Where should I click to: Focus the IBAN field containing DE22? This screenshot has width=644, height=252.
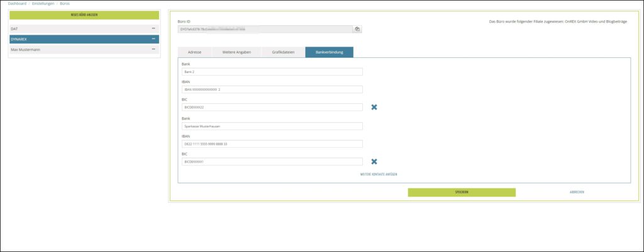271,144
